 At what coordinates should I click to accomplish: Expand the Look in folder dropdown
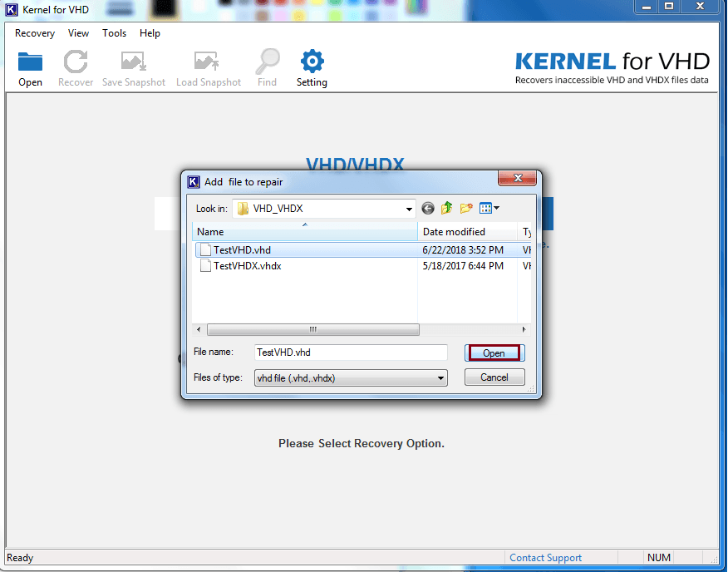pyautogui.click(x=409, y=210)
